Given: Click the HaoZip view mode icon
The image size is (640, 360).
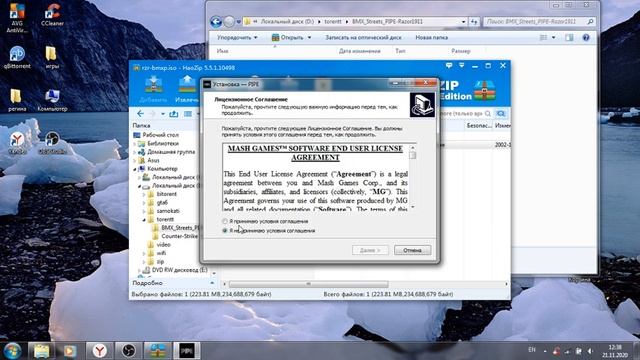Looking at the screenshot, I should tap(188, 113).
